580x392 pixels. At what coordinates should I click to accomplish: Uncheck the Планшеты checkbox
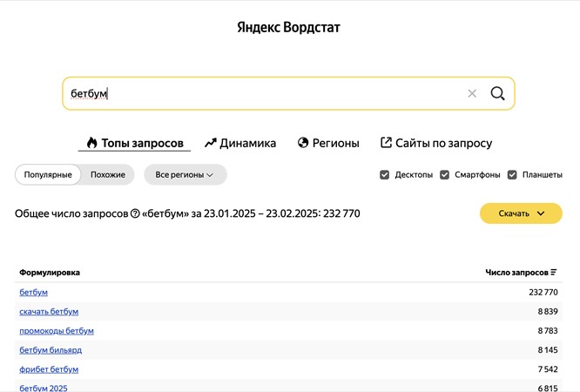pos(512,175)
